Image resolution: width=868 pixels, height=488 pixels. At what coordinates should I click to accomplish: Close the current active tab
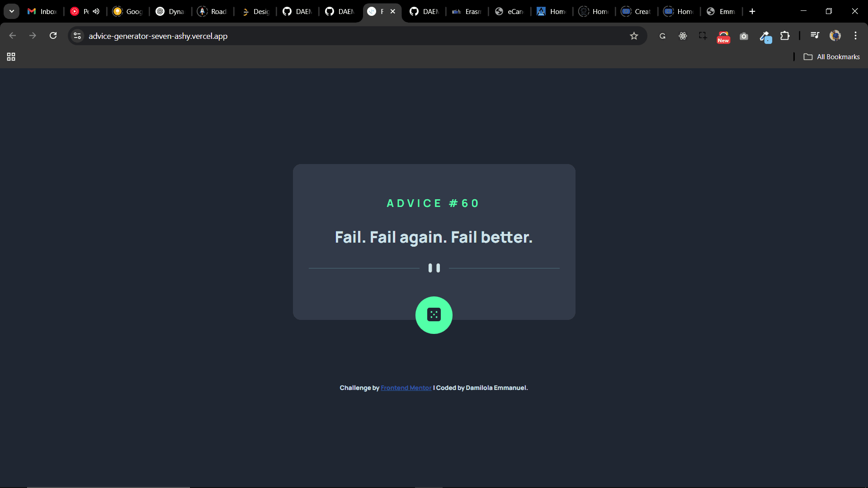click(393, 11)
